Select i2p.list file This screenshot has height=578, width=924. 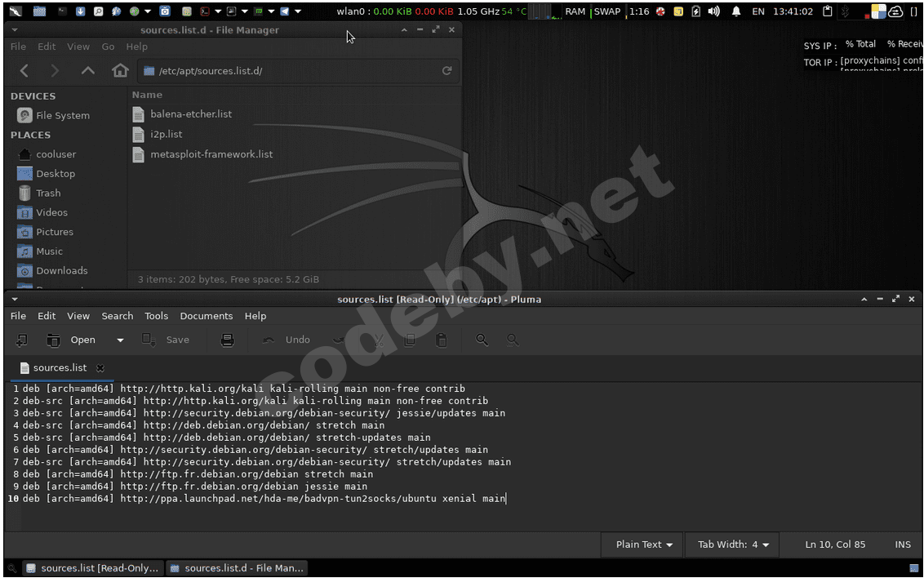click(x=158, y=135)
